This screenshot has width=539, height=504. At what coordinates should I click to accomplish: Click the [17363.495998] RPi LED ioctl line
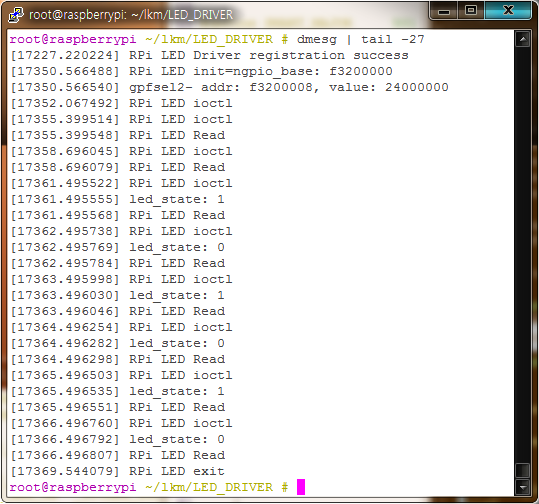pyautogui.click(x=121, y=280)
